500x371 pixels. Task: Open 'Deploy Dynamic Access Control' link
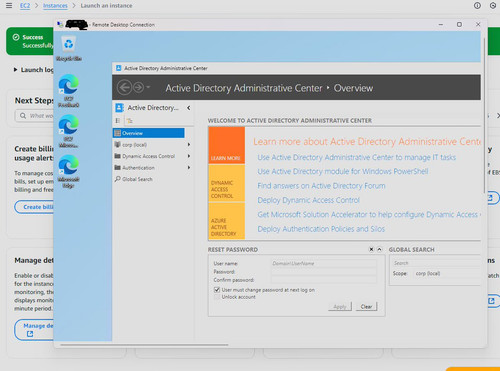[x=309, y=200]
